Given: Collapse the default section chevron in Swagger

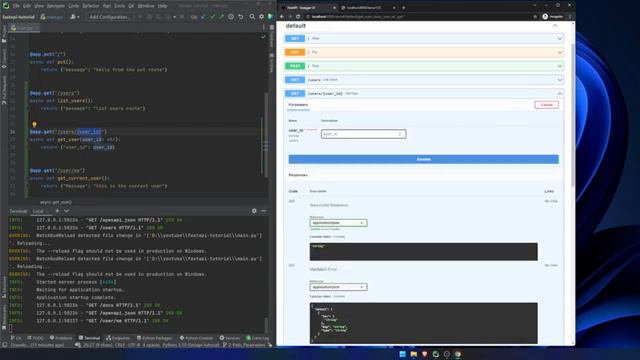Looking at the screenshot, I should [x=555, y=26].
